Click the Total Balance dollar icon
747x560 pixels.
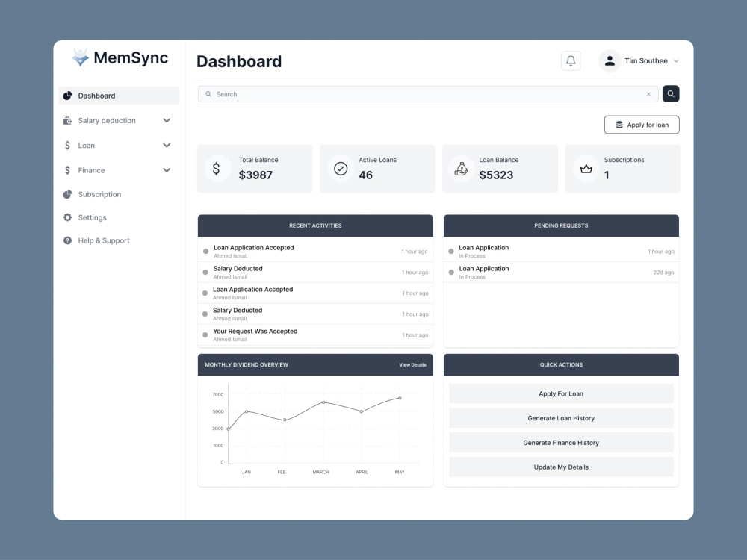click(217, 169)
